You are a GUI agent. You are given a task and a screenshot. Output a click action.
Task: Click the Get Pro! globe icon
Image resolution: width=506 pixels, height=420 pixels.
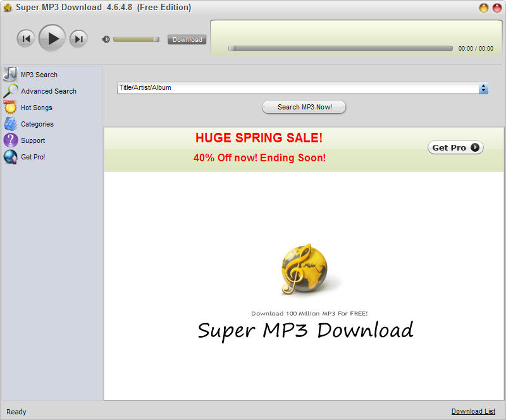point(10,157)
